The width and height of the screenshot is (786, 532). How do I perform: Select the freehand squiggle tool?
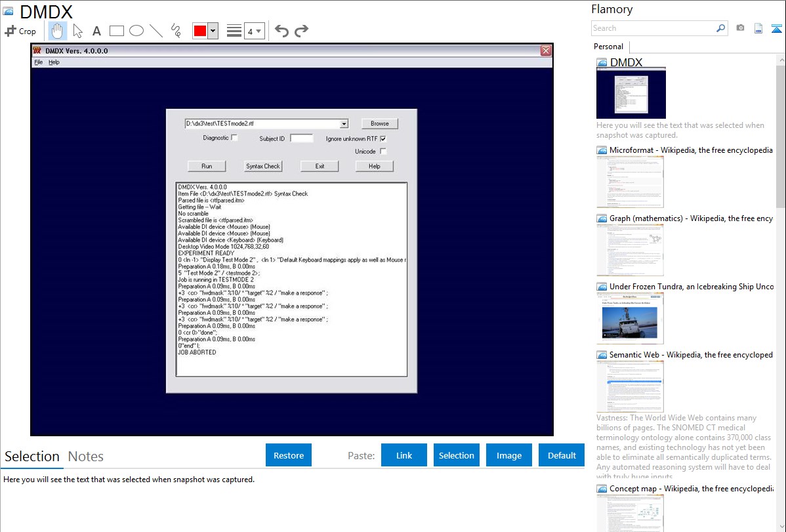point(176,31)
